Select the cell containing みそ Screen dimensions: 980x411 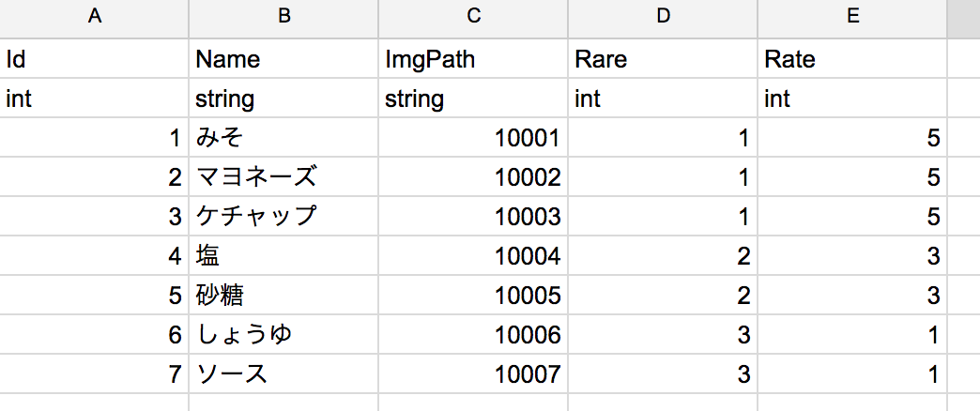[x=283, y=138]
